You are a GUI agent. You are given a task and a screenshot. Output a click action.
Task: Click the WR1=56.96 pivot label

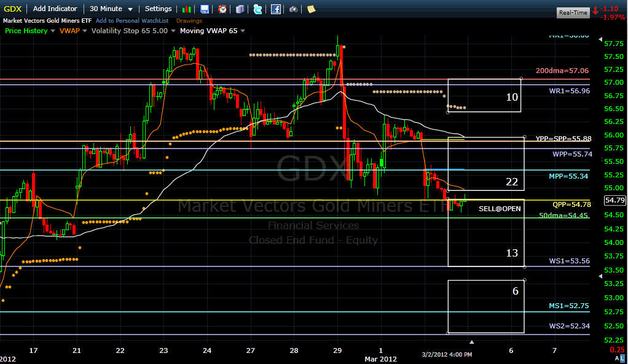click(x=569, y=91)
